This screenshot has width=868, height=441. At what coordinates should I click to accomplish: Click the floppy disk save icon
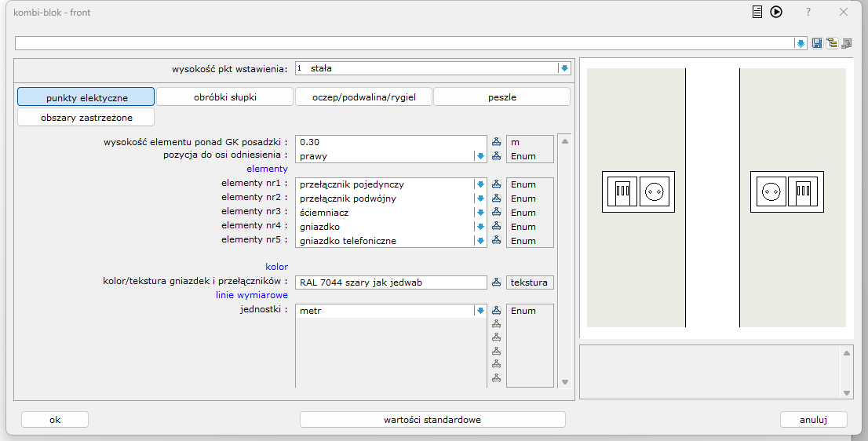click(817, 43)
